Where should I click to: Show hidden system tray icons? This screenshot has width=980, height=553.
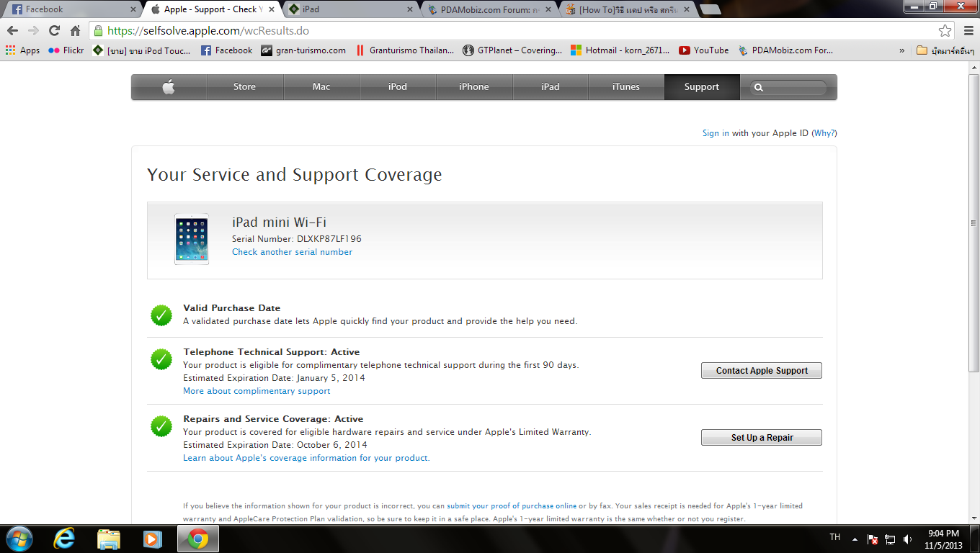click(x=855, y=539)
